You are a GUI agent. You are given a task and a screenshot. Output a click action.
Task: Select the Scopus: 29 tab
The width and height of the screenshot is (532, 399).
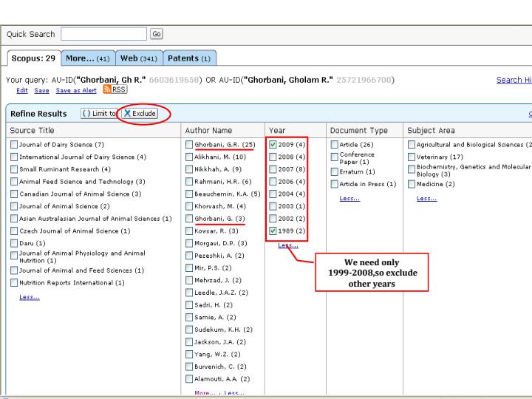[x=33, y=58]
